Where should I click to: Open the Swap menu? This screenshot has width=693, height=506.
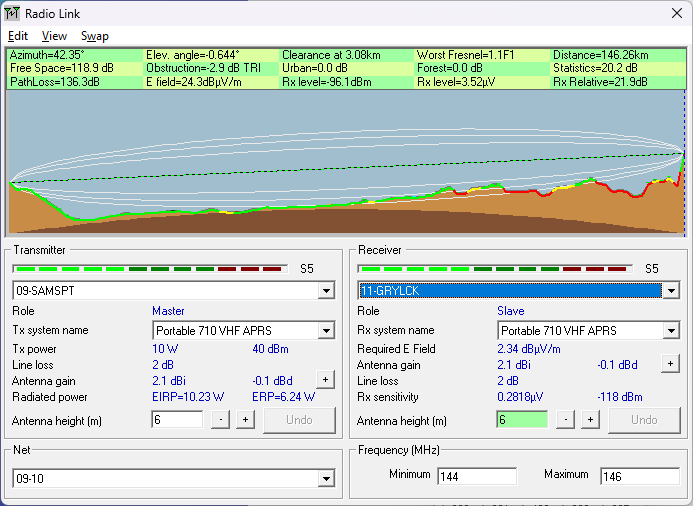click(x=95, y=36)
